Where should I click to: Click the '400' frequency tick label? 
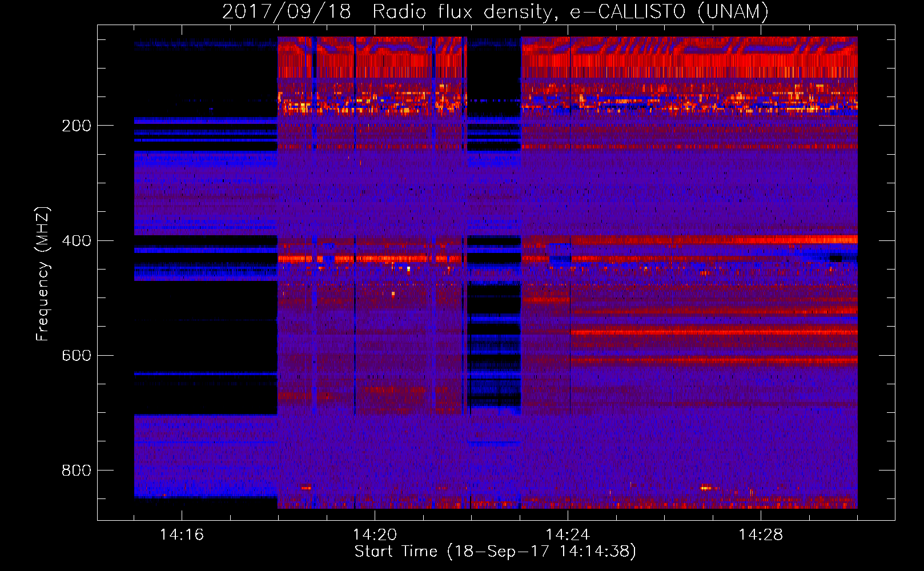pyautogui.click(x=76, y=240)
